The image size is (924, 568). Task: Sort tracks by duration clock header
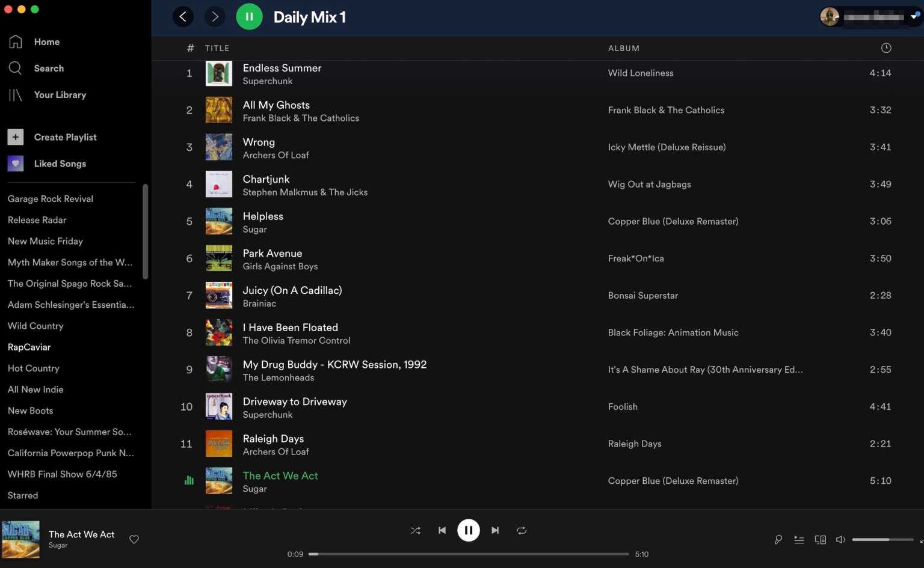point(886,47)
